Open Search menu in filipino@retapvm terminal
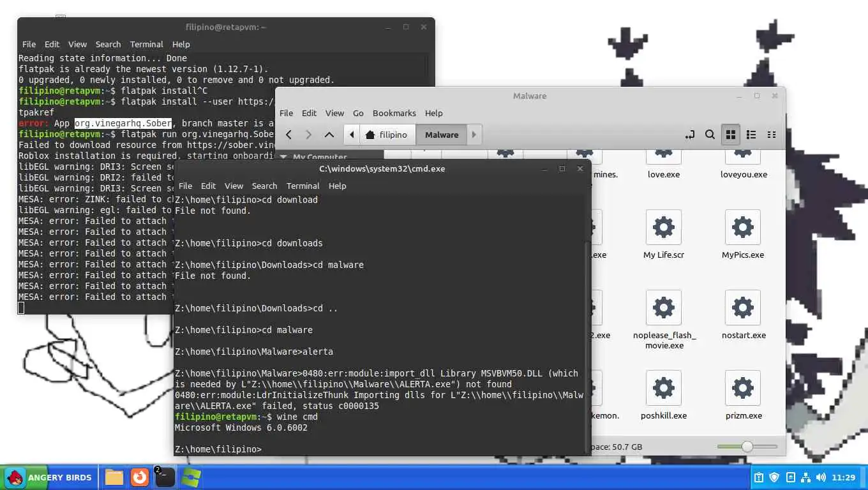The height and width of the screenshot is (490, 868). point(108,44)
